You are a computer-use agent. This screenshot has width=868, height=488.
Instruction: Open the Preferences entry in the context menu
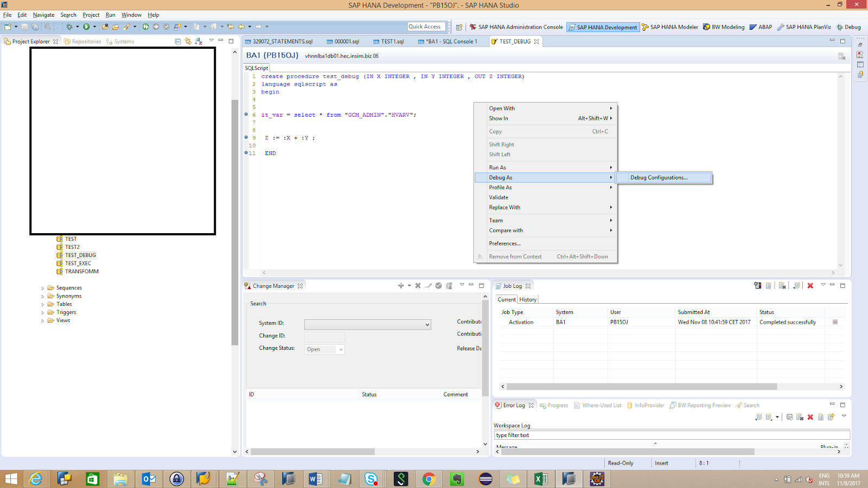coord(505,243)
